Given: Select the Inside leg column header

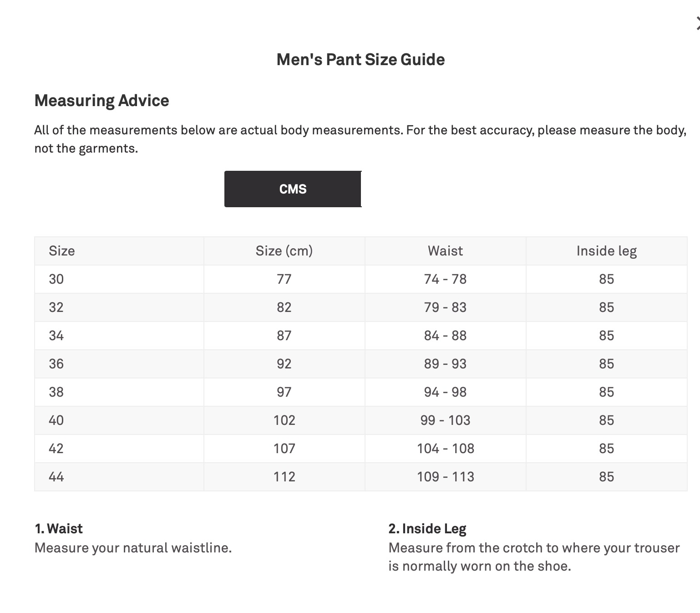Looking at the screenshot, I should [606, 251].
